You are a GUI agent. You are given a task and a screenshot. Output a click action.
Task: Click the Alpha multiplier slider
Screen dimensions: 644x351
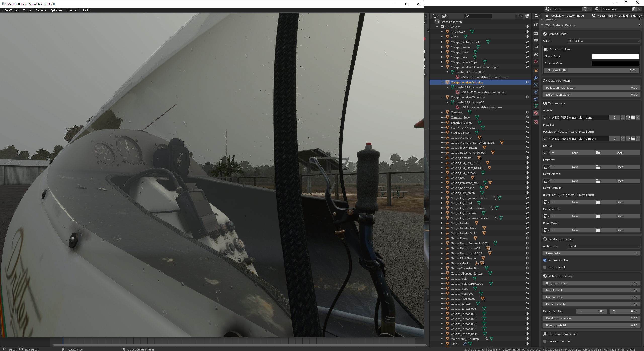(591, 70)
